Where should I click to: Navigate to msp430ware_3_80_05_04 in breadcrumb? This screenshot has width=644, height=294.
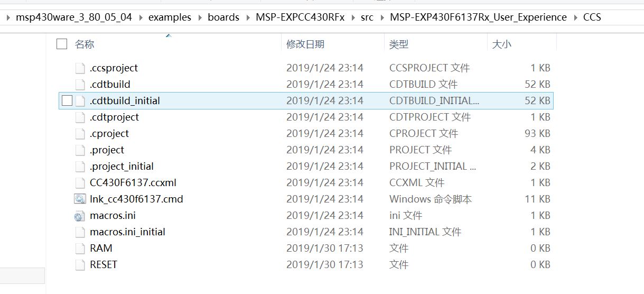click(74, 17)
